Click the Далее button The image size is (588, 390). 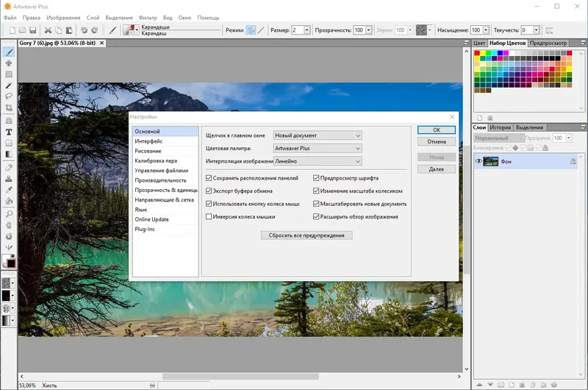[x=437, y=169]
